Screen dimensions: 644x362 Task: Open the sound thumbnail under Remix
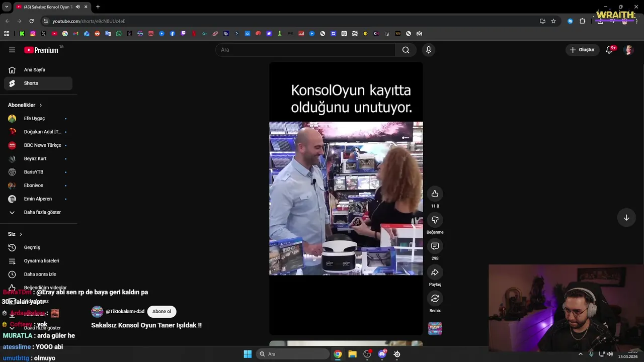[435, 328]
